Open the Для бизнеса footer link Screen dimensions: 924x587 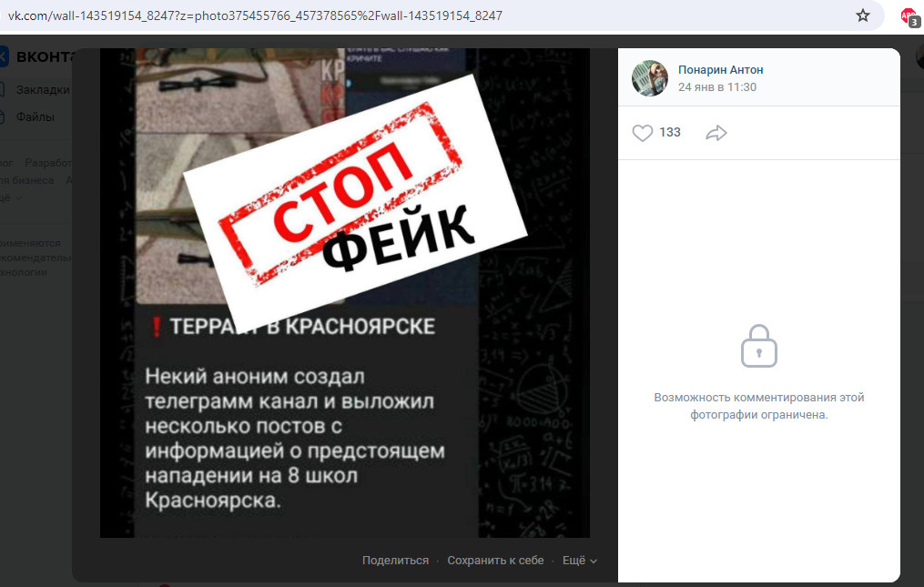pos(27,180)
